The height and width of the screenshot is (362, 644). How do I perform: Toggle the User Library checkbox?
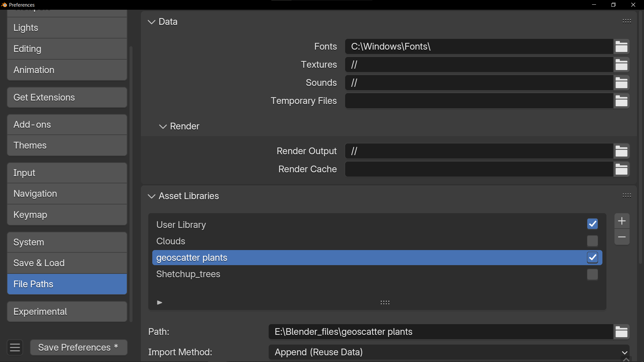click(593, 224)
